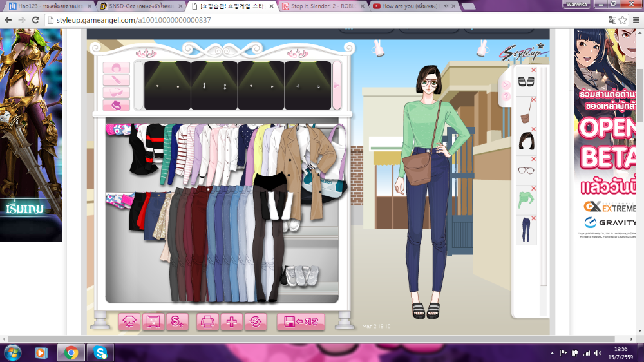Remove the glasses from worn items
644x362 pixels.
pyautogui.click(x=533, y=159)
